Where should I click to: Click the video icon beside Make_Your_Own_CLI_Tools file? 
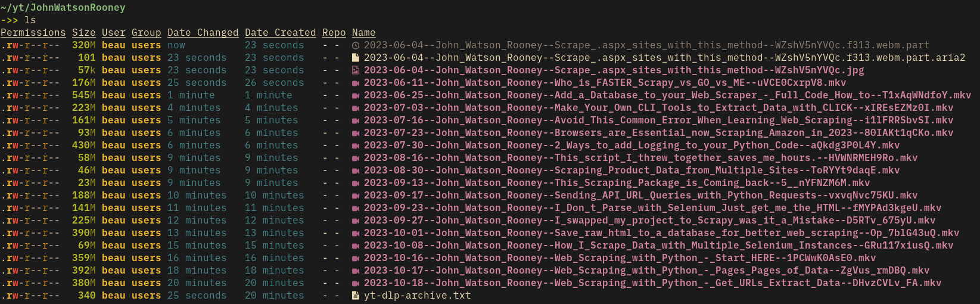356,108
